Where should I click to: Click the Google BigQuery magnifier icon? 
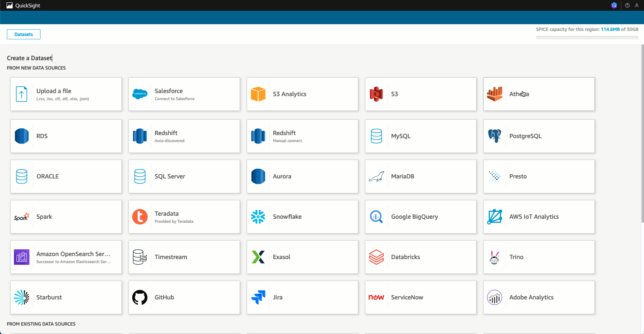pos(376,217)
